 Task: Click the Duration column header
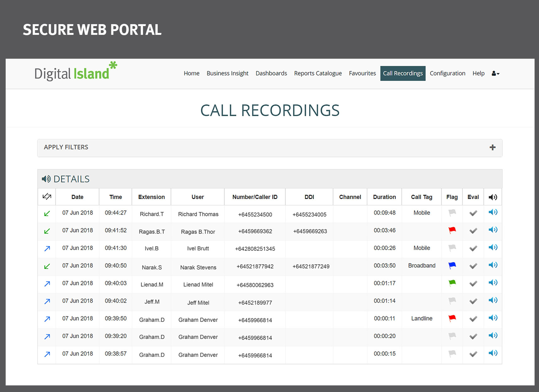[384, 197]
